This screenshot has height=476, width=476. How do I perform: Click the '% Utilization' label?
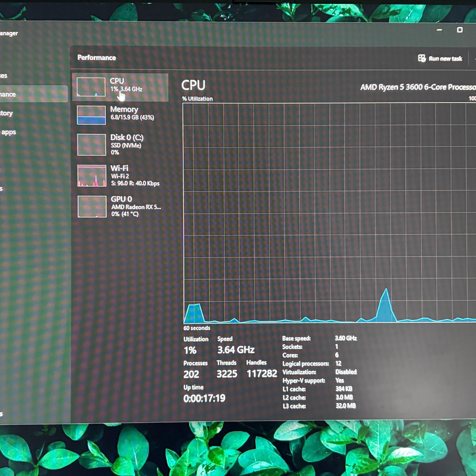(x=197, y=99)
